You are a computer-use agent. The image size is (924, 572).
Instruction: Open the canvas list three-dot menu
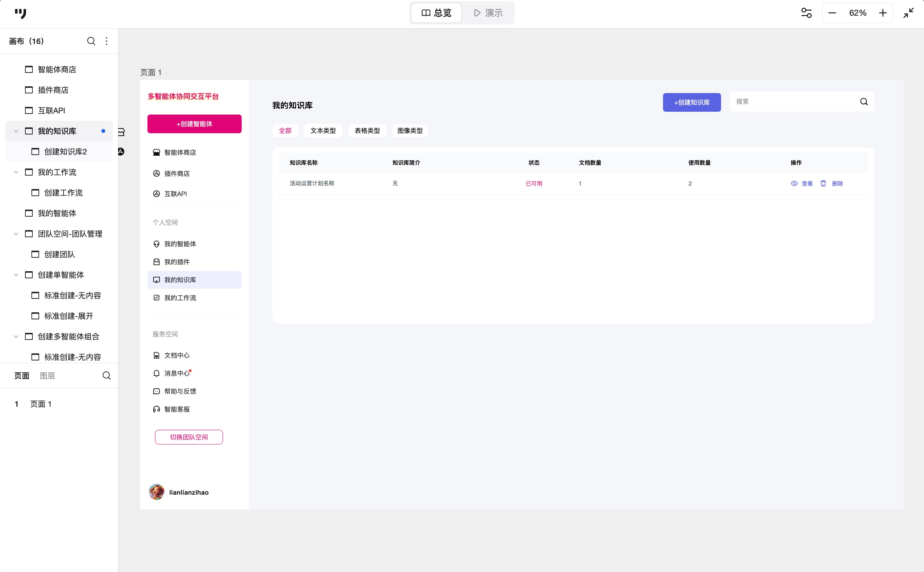click(107, 41)
